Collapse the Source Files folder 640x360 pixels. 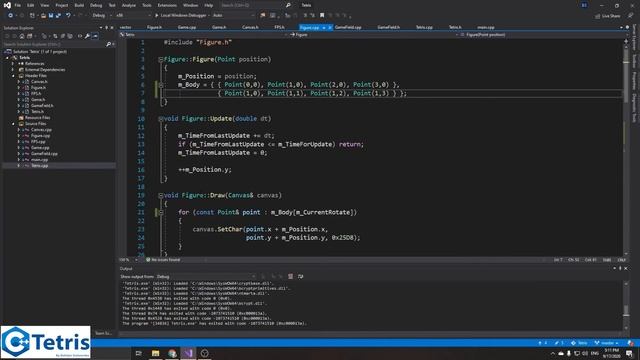click(x=13, y=124)
